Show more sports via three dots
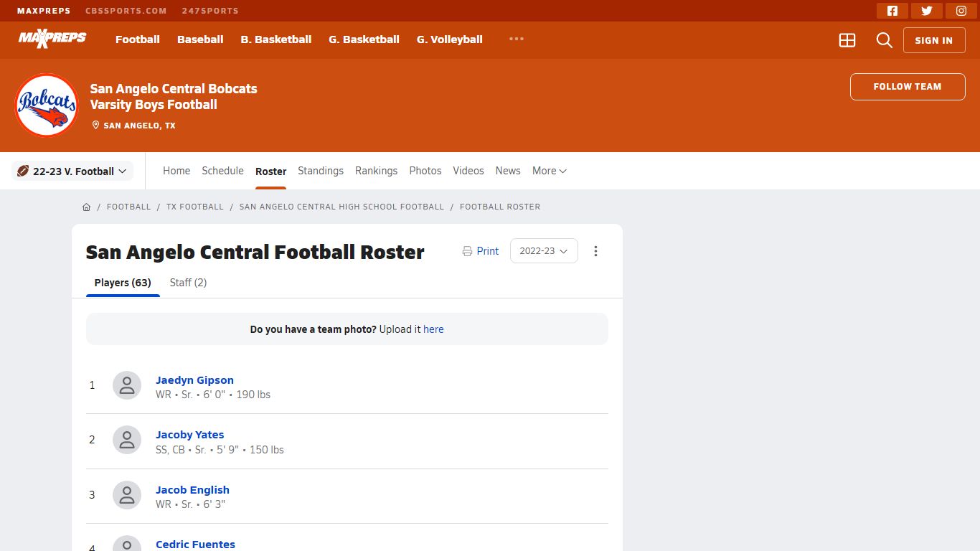Image resolution: width=980 pixels, height=551 pixels. (517, 39)
